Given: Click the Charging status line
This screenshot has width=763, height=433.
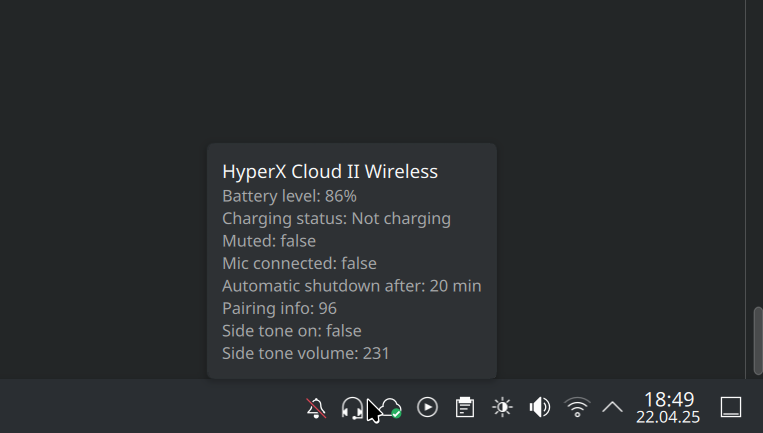Looking at the screenshot, I should click(336, 218).
